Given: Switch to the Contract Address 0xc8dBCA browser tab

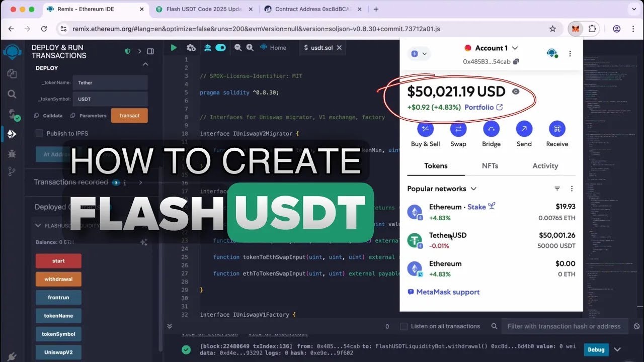Looking at the screenshot, I should [x=313, y=9].
